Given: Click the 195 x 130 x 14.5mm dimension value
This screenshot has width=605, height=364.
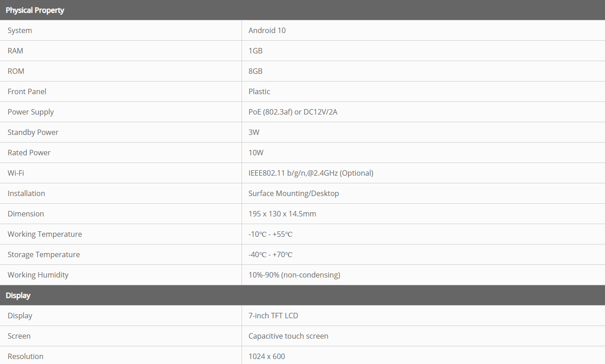Looking at the screenshot, I should [282, 214].
